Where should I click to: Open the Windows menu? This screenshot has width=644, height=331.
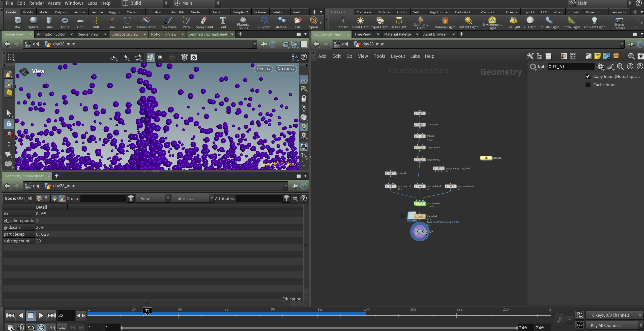(x=74, y=3)
